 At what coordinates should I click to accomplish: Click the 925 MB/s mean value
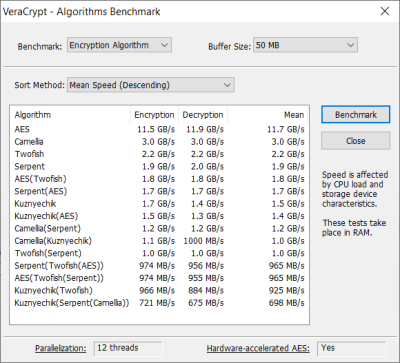[287, 290]
